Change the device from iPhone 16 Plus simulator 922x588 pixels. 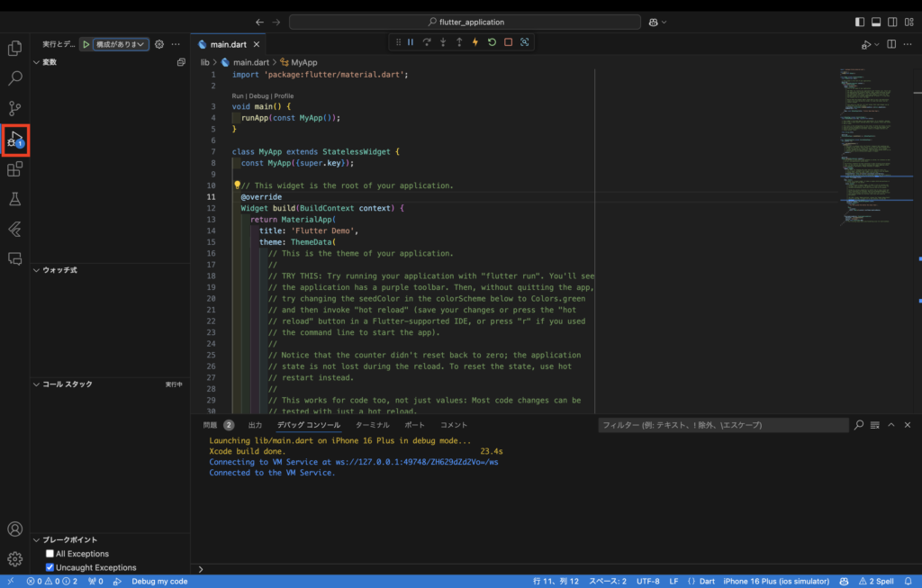pyautogui.click(x=775, y=582)
